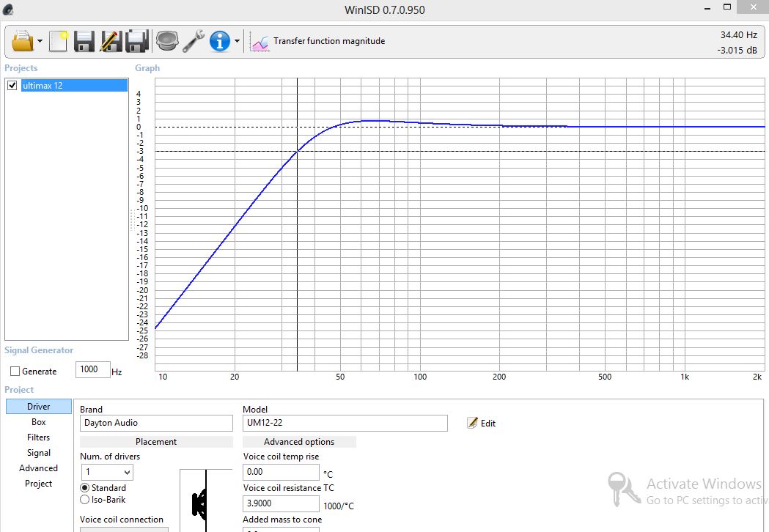Screen dimensions: 769x532
Task: Open the Voice coil connection dropdown
Action: pos(124,530)
